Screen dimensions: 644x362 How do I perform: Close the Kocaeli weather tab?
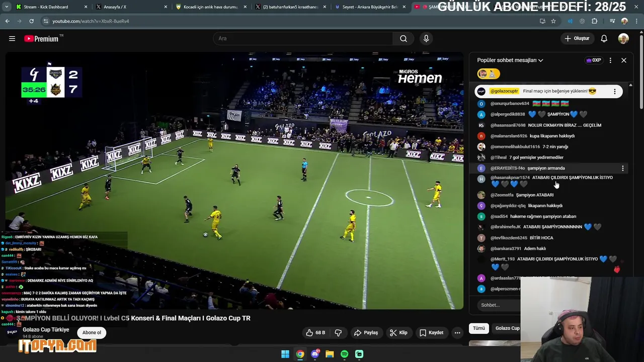(x=246, y=7)
